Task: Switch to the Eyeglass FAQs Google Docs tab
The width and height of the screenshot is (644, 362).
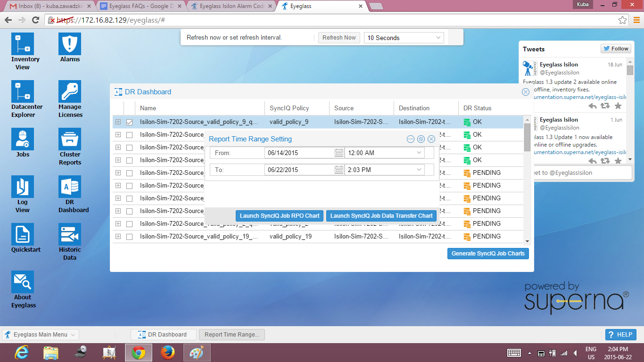Action: (x=140, y=7)
